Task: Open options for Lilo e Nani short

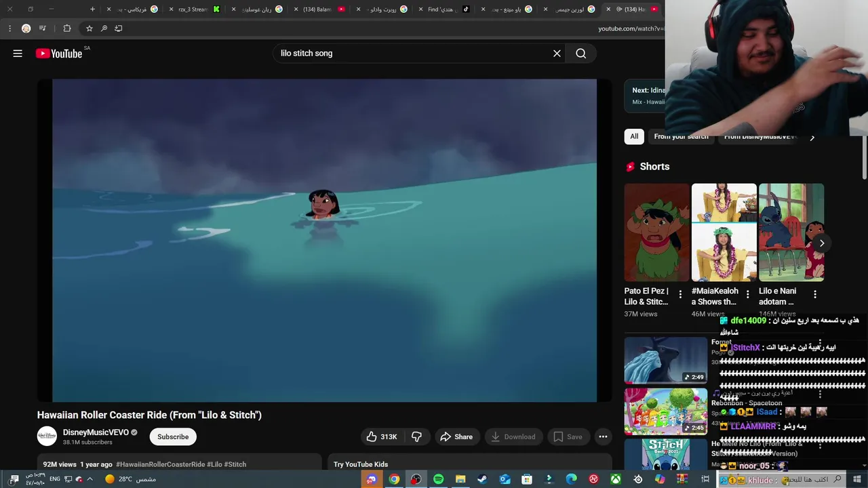Action: pos(814,294)
